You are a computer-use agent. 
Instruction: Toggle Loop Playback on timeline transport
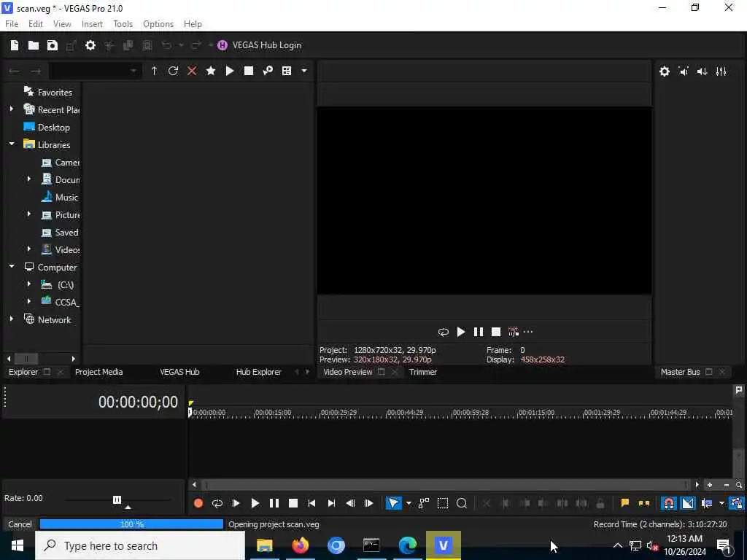(217, 503)
